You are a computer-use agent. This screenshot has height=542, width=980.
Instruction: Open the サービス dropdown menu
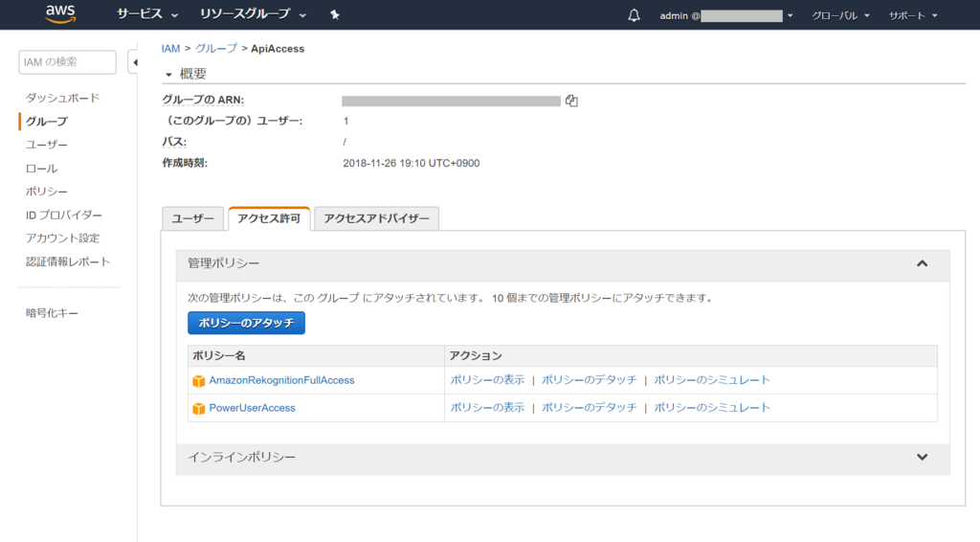(146, 14)
